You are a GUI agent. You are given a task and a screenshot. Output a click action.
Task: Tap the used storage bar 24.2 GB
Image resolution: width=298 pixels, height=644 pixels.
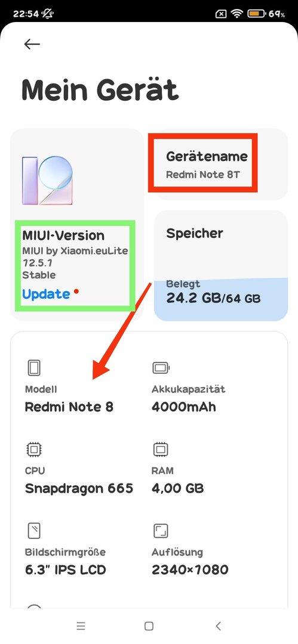(x=220, y=299)
